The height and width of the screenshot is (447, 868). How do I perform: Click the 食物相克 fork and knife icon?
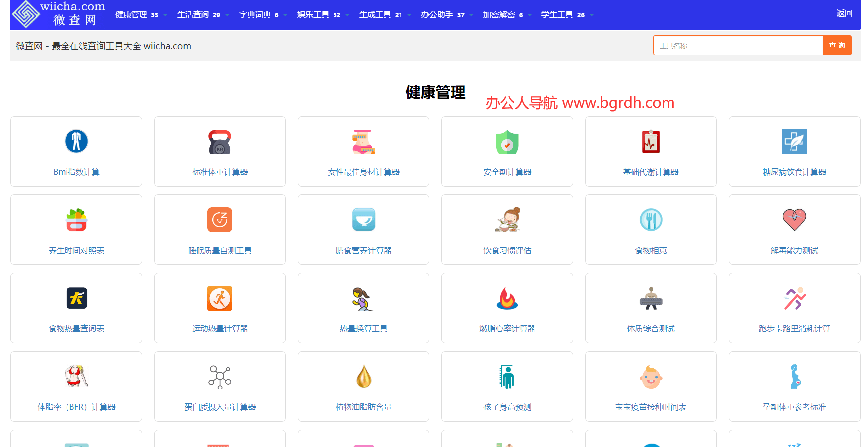click(x=651, y=220)
